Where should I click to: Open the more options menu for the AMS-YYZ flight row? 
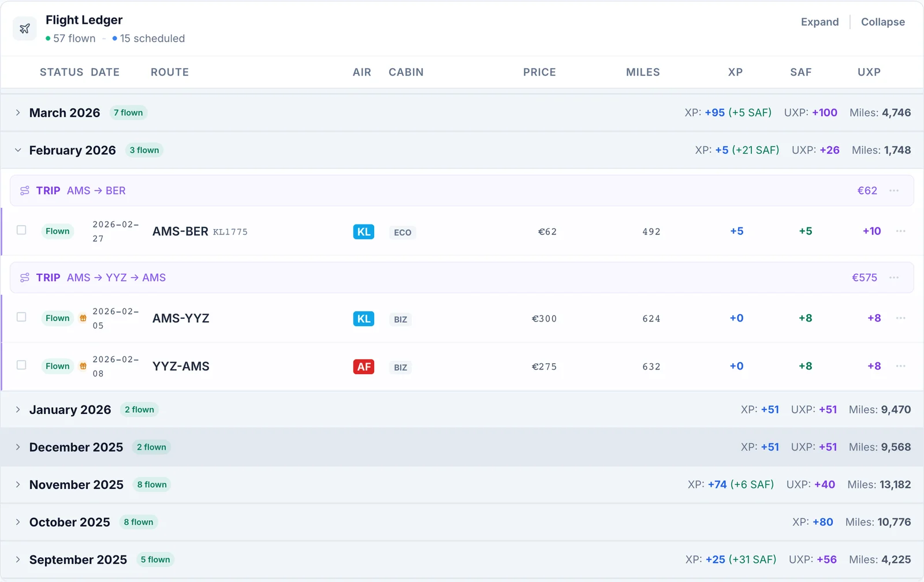901,318
